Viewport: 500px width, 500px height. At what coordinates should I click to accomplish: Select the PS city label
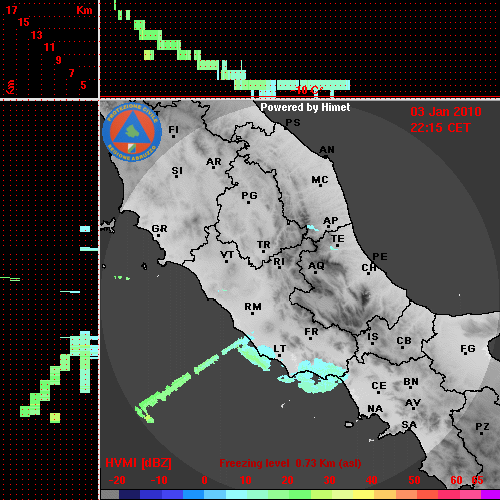point(293,123)
